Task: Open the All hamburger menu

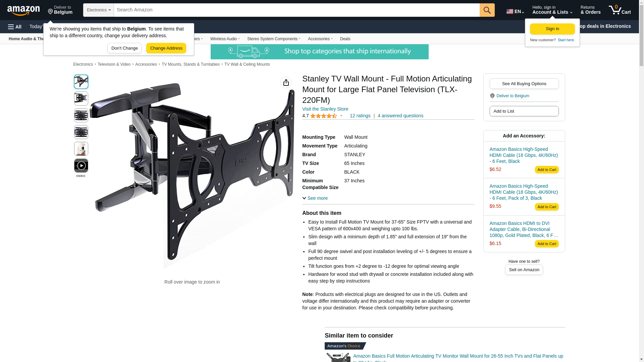Action: (x=15, y=27)
